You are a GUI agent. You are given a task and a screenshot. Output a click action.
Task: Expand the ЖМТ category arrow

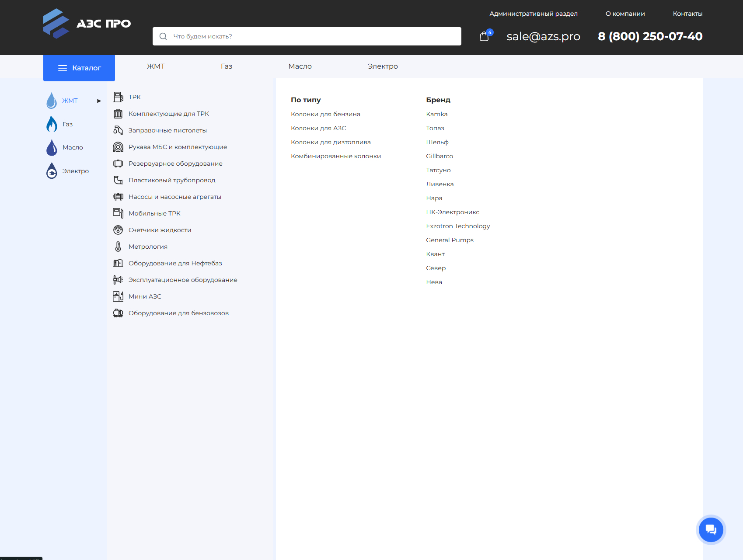click(x=99, y=101)
